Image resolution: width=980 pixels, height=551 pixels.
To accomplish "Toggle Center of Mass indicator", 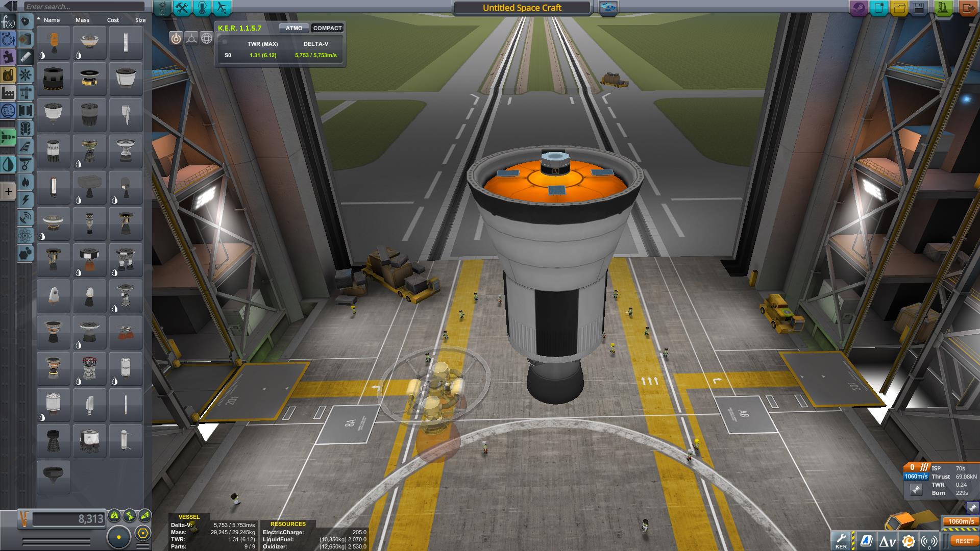I will pos(114,516).
